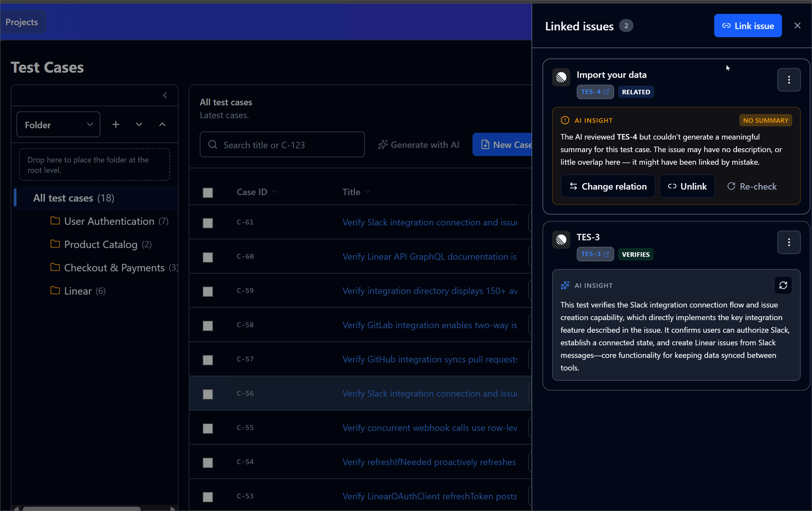Check the C-54 row checkbox

(208, 463)
